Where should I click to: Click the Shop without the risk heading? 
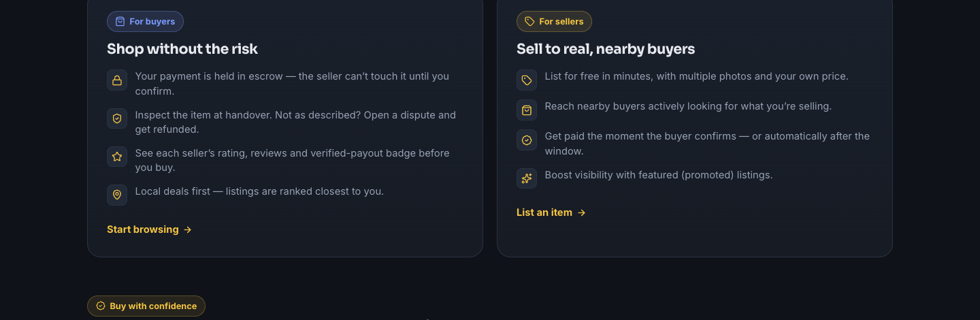point(182,49)
